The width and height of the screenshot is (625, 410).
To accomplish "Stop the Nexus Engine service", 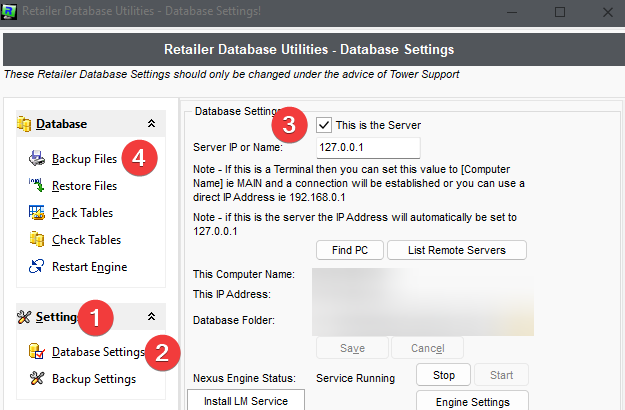I will 443,375.
